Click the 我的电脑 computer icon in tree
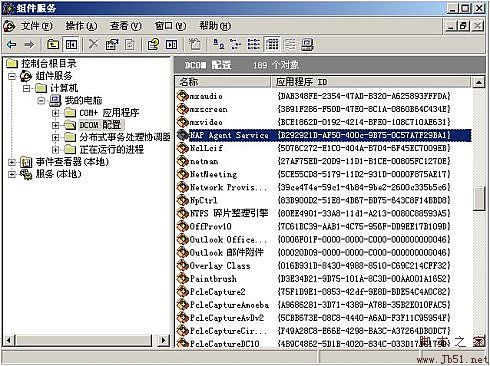 click(x=55, y=100)
